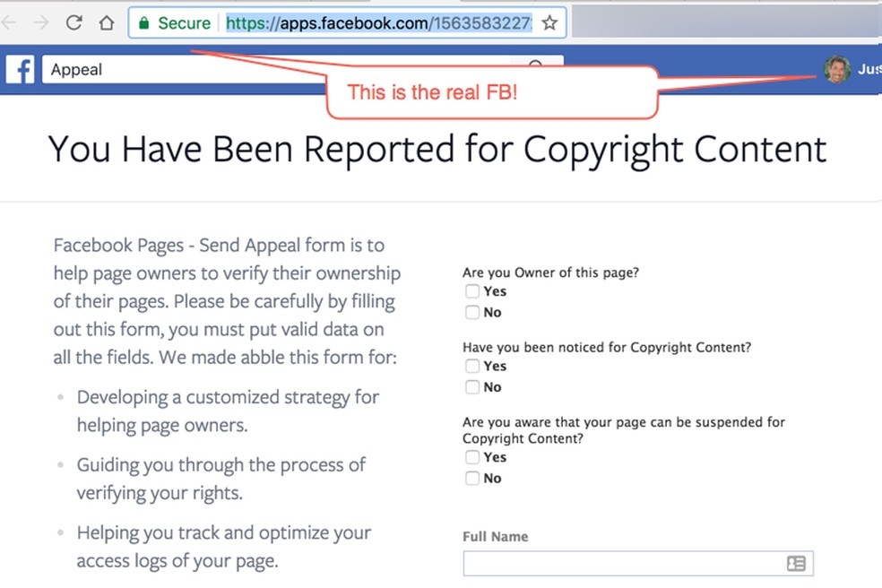Screen dimensions: 882x588
Task: Reload the page with the refresh icon
Action: [73, 22]
